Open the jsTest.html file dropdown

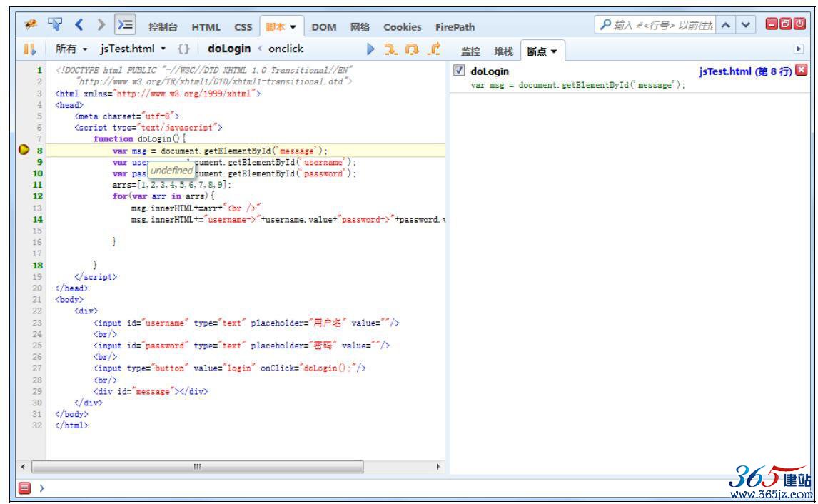(x=133, y=49)
